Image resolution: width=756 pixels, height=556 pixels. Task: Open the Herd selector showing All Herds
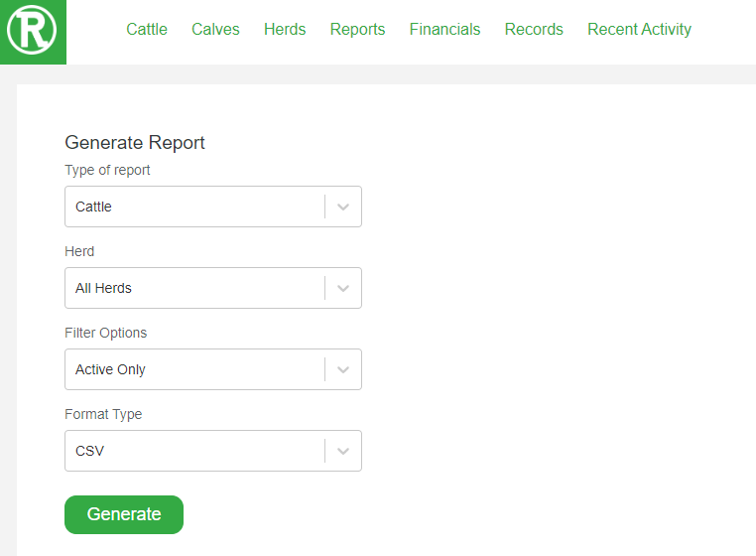tap(213, 288)
